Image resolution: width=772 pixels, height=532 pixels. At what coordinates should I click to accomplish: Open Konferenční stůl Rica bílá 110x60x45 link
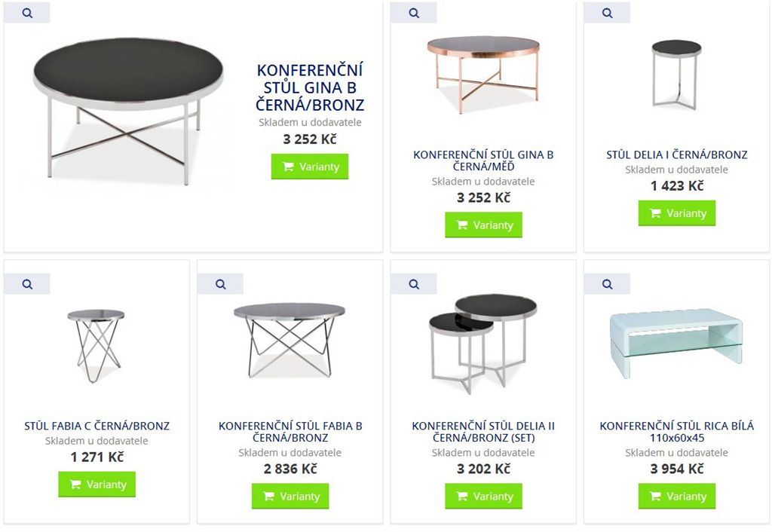(x=677, y=432)
